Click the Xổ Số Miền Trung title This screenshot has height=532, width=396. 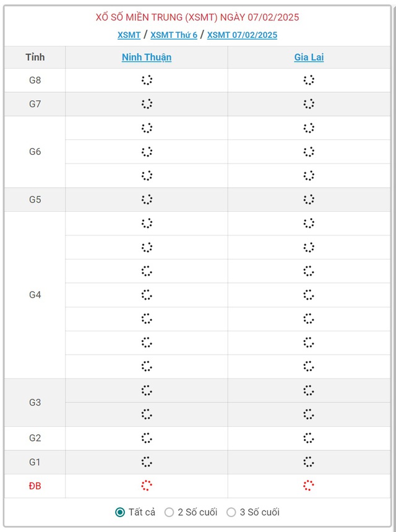click(x=197, y=17)
